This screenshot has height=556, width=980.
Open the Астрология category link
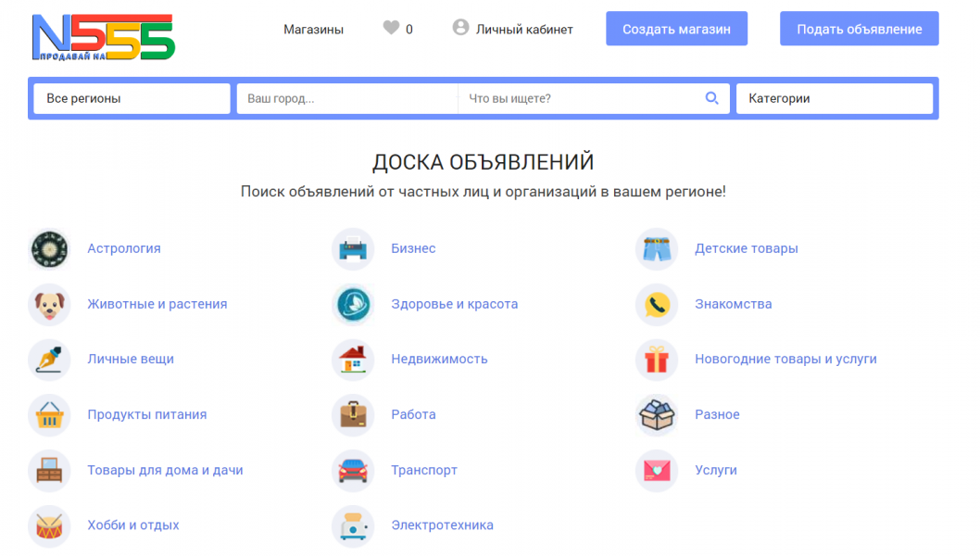(x=124, y=248)
